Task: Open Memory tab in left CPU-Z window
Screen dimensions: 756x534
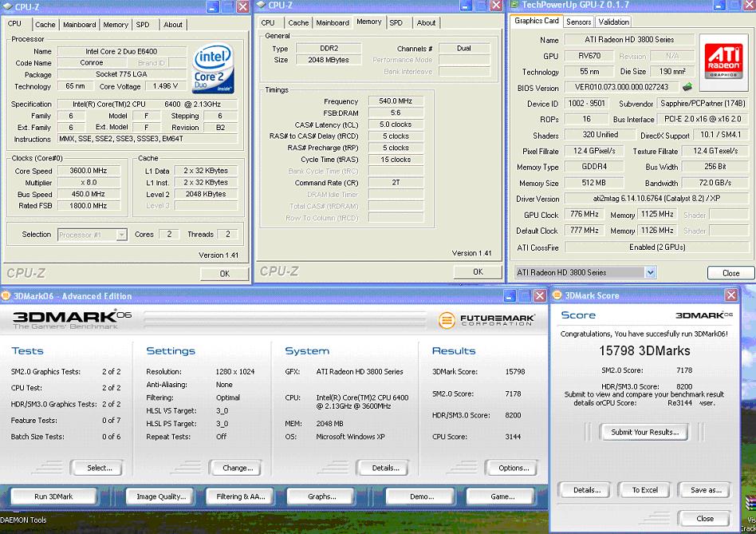Action: point(116,25)
